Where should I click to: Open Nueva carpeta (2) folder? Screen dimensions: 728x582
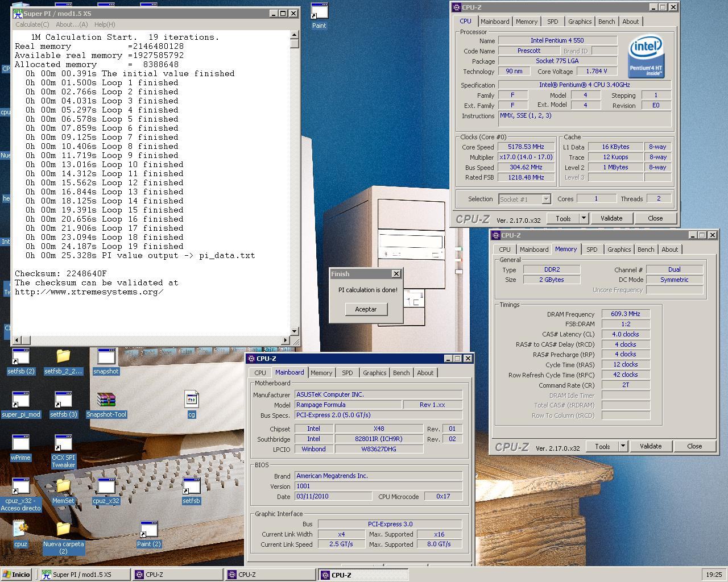(x=63, y=538)
